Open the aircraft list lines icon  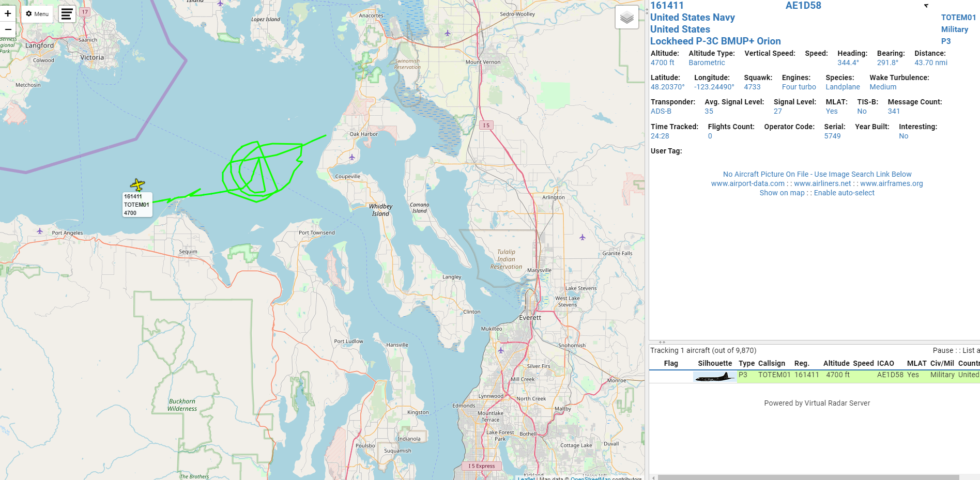tap(67, 14)
